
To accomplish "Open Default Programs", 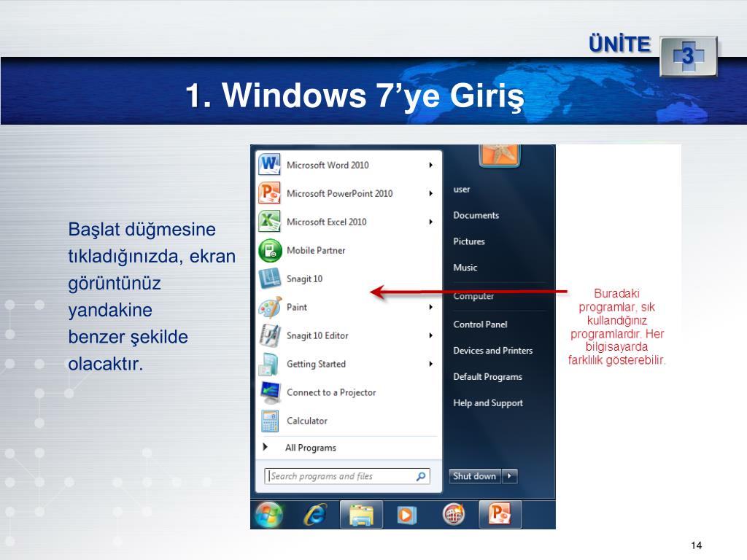I will (488, 377).
